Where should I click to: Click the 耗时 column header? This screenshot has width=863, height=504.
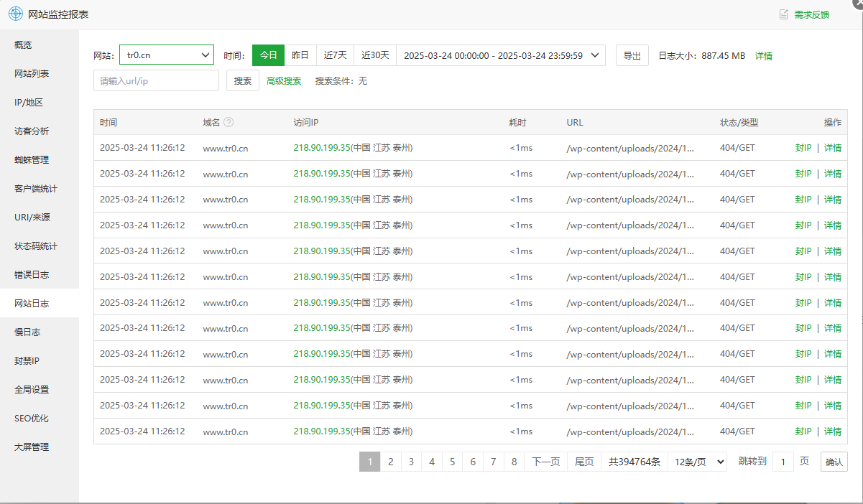(517, 122)
